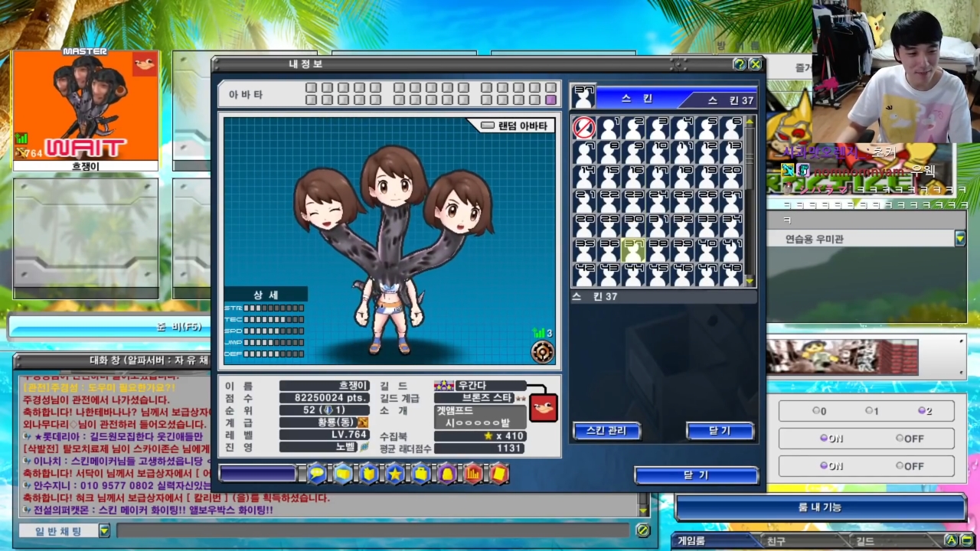The image size is (980, 551).
Task: Click highlighted skin slot 37
Action: 633,249
